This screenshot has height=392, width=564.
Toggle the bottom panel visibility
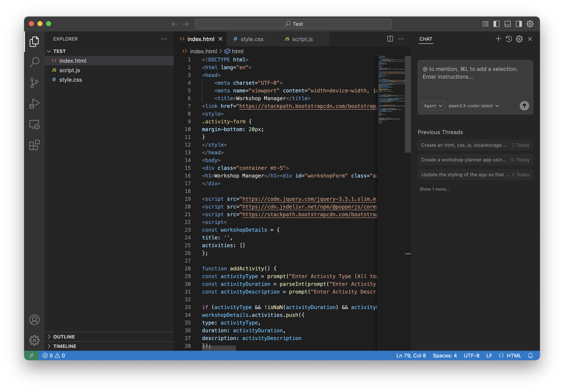(507, 24)
